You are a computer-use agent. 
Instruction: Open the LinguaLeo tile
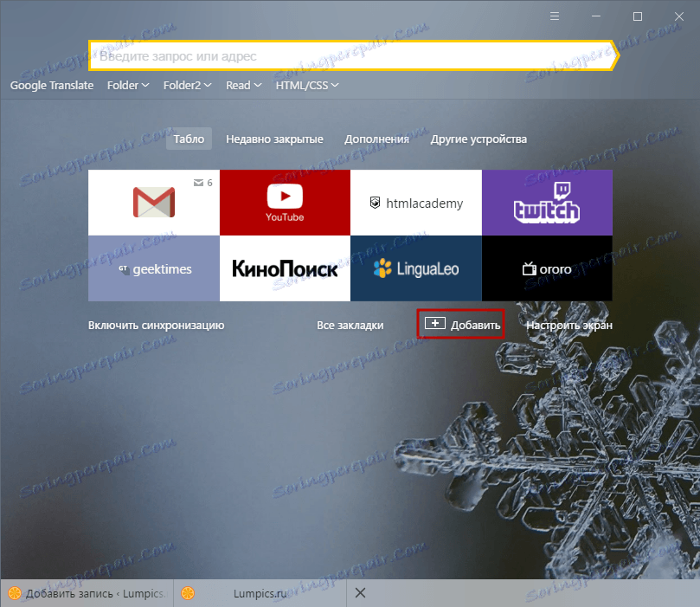(x=416, y=268)
